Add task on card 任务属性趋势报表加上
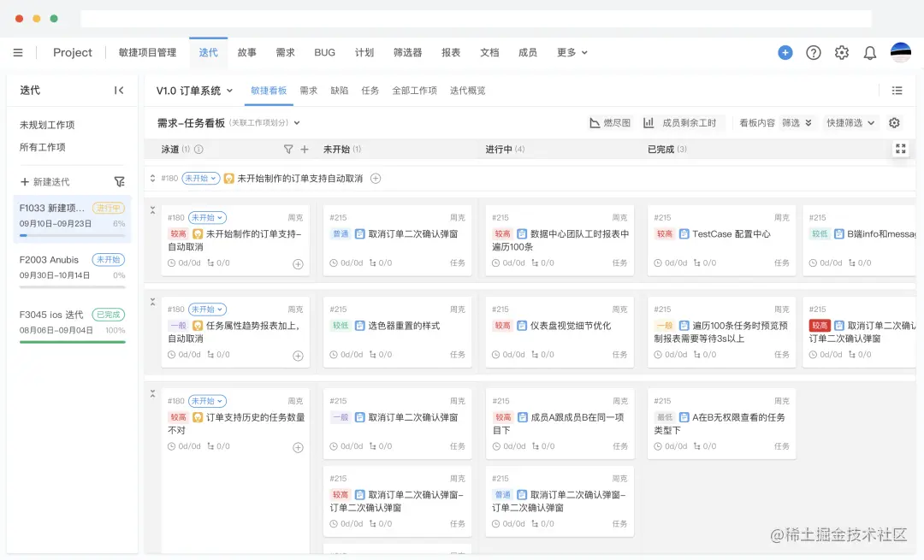The width and height of the screenshot is (924, 560). coord(299,356)
